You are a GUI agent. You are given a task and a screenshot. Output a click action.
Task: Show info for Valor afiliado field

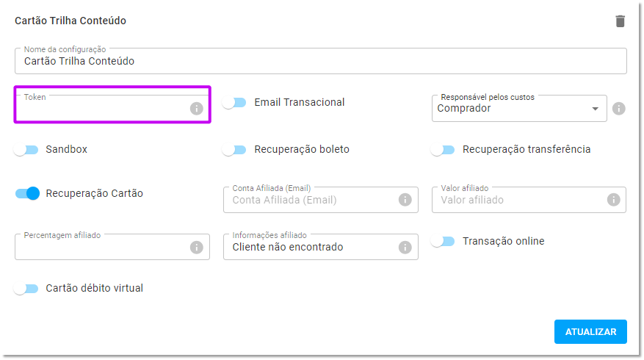(614, 200)
